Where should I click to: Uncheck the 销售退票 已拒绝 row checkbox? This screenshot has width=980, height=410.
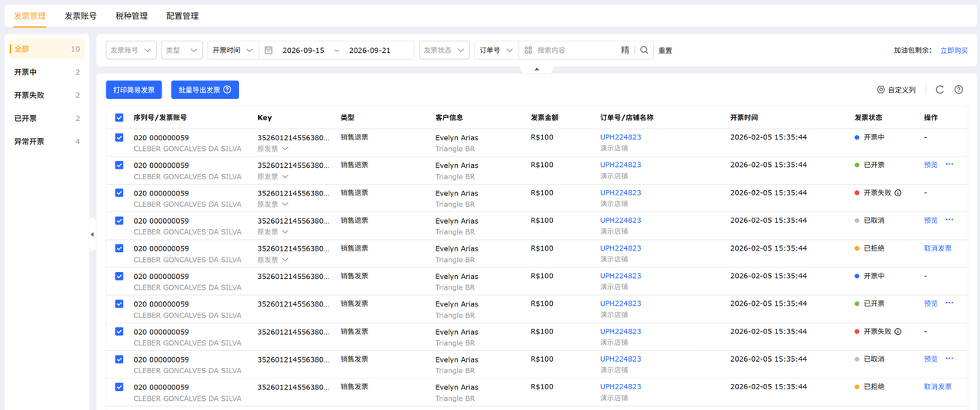[x=119, y=248]
